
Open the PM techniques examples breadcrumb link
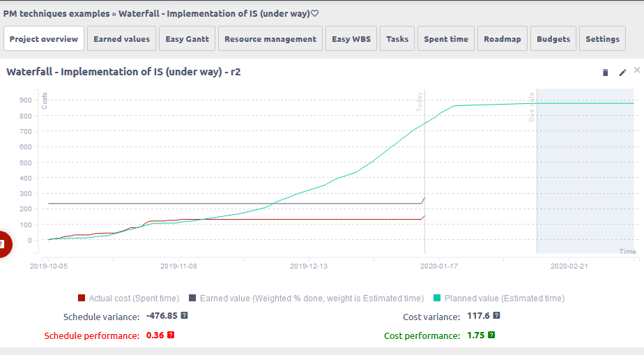click(56, 13)
